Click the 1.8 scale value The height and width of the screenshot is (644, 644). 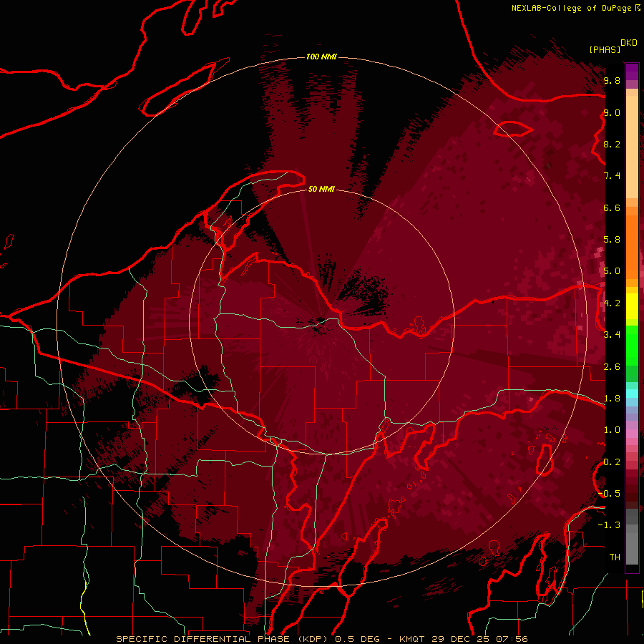[x=612, y=399]
